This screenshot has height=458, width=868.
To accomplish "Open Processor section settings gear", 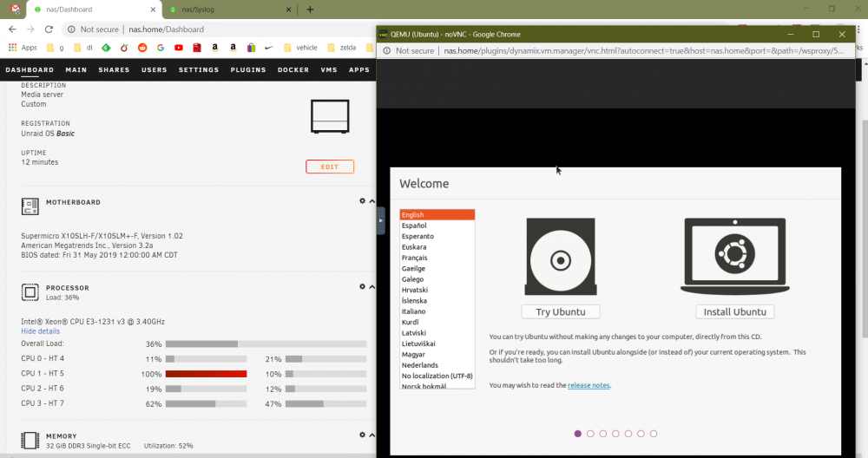I will click(x=362, y=286).
